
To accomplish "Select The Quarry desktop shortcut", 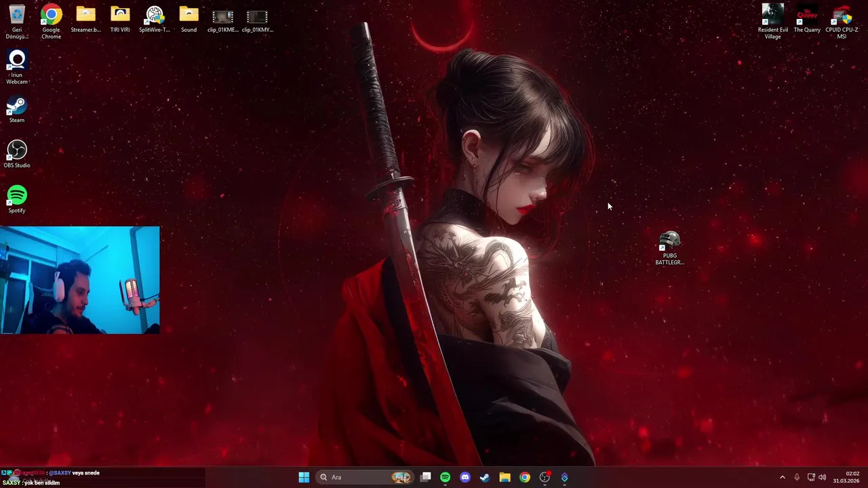I will coord(807,19).
